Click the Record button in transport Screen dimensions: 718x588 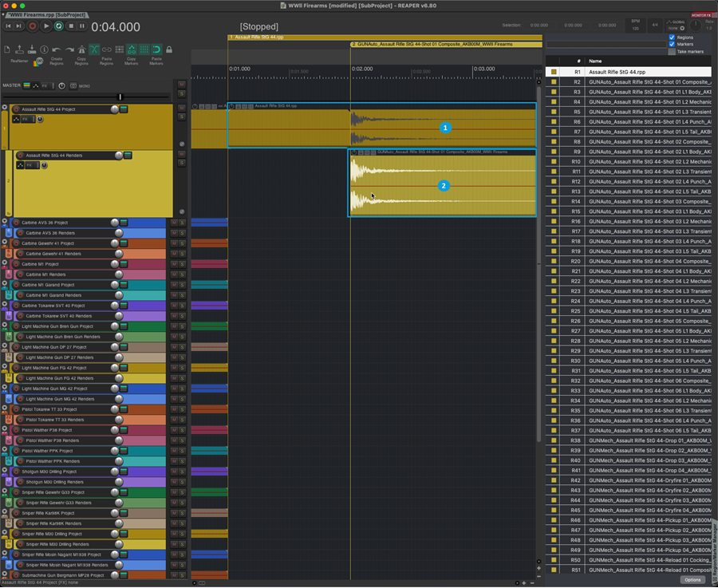pyautogui.click(x=33, y=26)
